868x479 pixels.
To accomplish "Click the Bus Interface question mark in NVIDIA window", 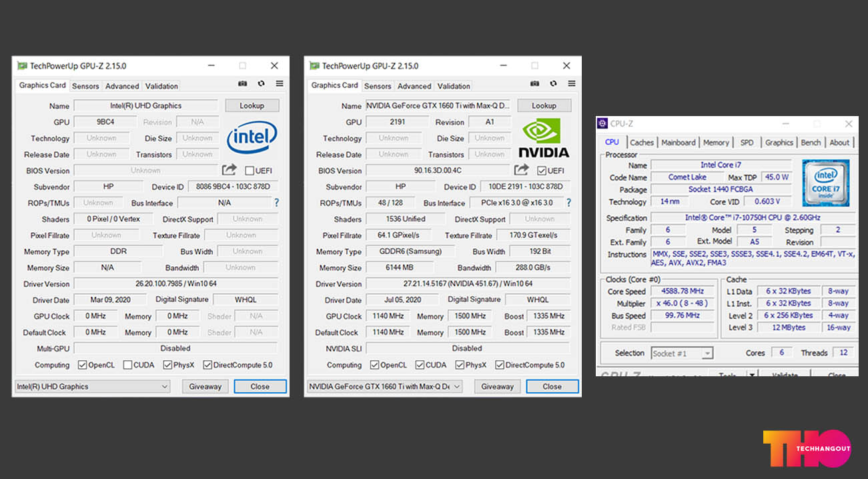I will click(x=568, y=203).
